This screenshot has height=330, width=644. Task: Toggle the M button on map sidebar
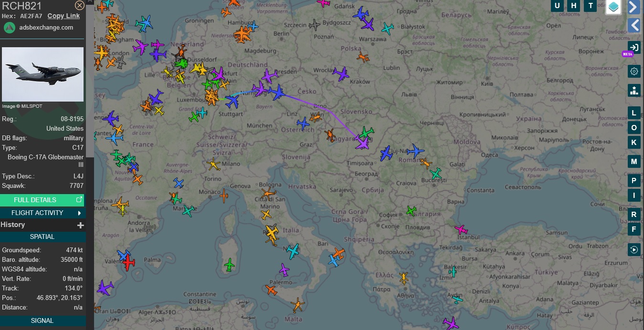pyautogui.click(x=634, y=162)
